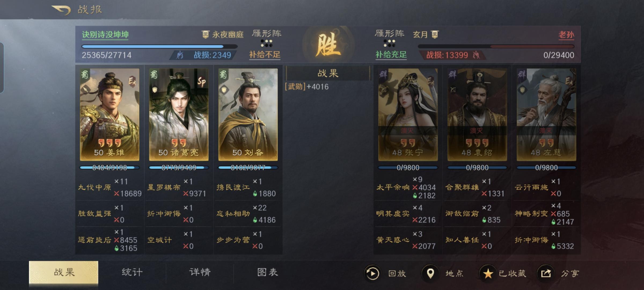The width and height of the screenshot is (644, 290).
Task: Select the 姜维 general card
Action: 109,115
